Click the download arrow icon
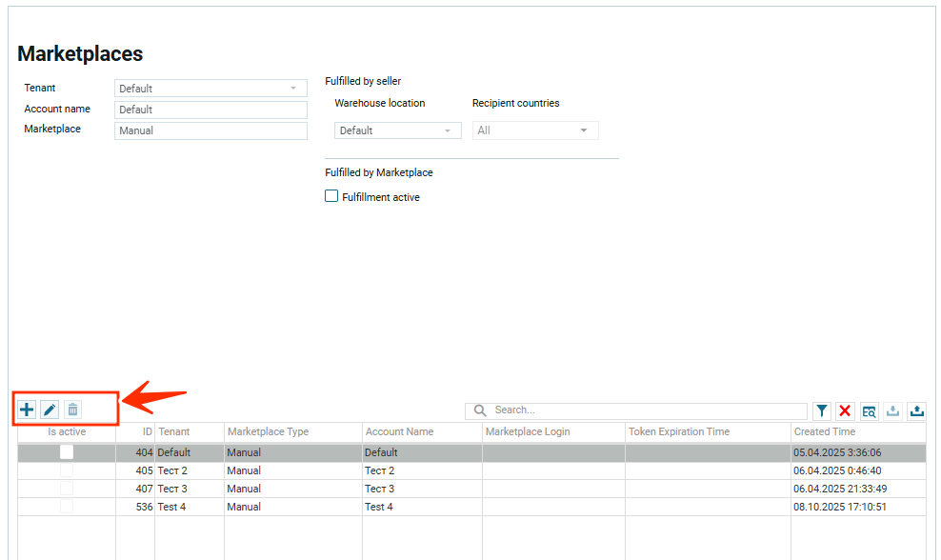 point(893,411)
